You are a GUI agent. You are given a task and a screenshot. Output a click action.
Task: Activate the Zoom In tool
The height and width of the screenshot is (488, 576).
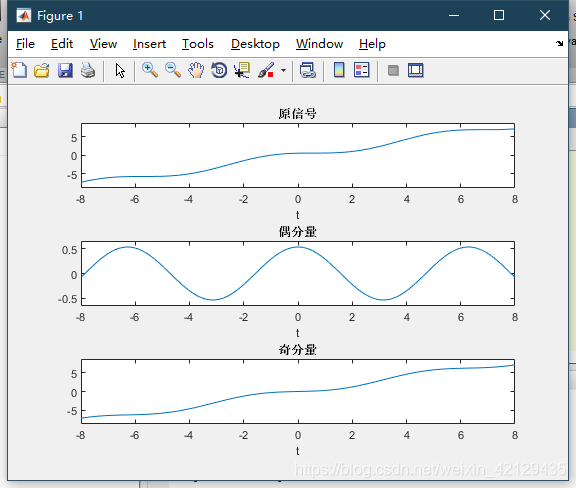pyautogui.click(x=150, y=70)
